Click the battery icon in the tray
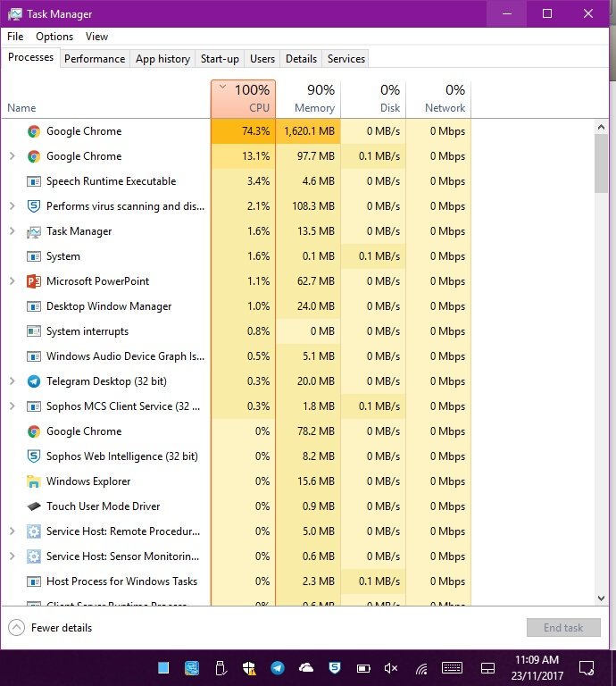 point(363,668)
